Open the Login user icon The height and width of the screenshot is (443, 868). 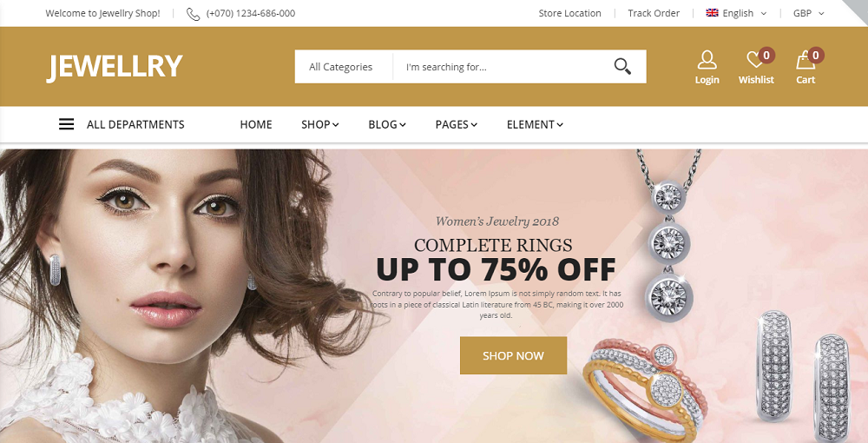coord(707,60)
